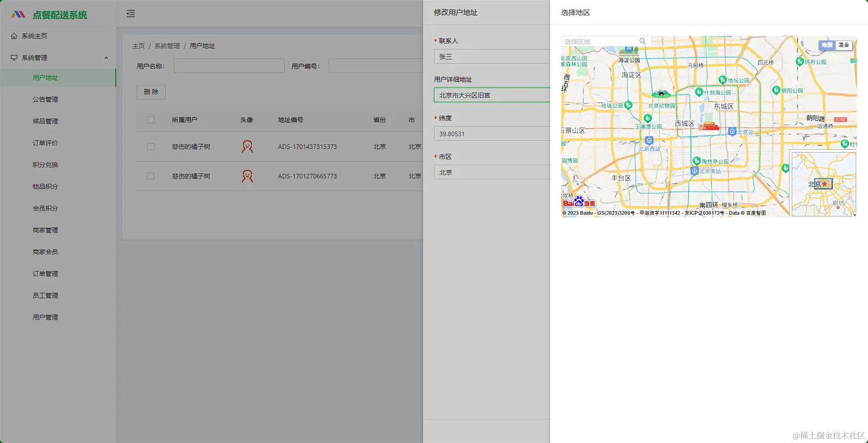Click the 地坛公园 park marker

tap(723, 80)
